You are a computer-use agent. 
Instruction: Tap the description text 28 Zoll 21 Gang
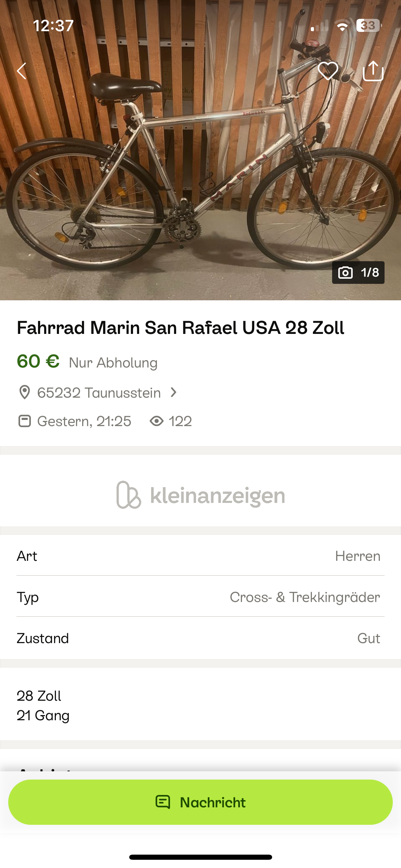(x=43, y=706)
